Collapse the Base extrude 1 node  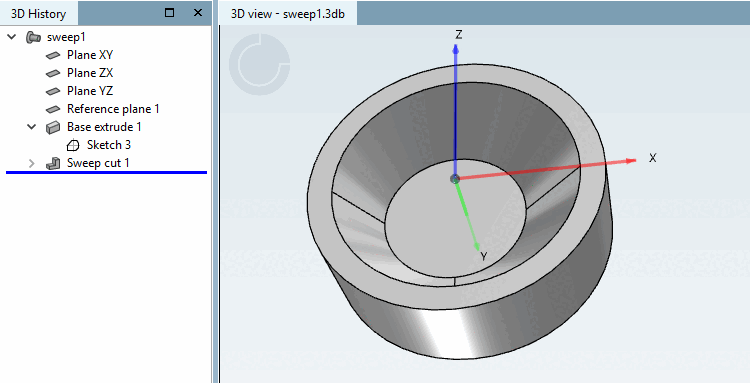[32, 127]
